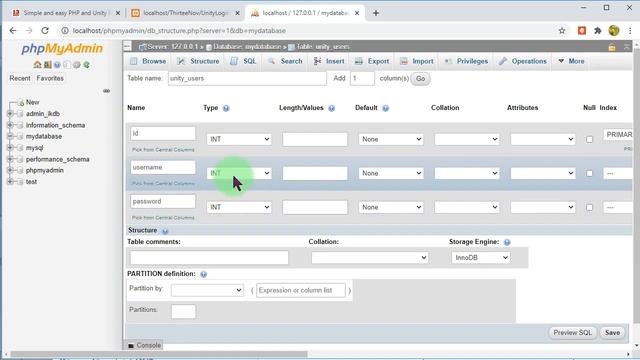This screenshot has width=640, height=360.
Task: Open the phpMyAdmin documentation blue help icon
Action: click(57, 64)
